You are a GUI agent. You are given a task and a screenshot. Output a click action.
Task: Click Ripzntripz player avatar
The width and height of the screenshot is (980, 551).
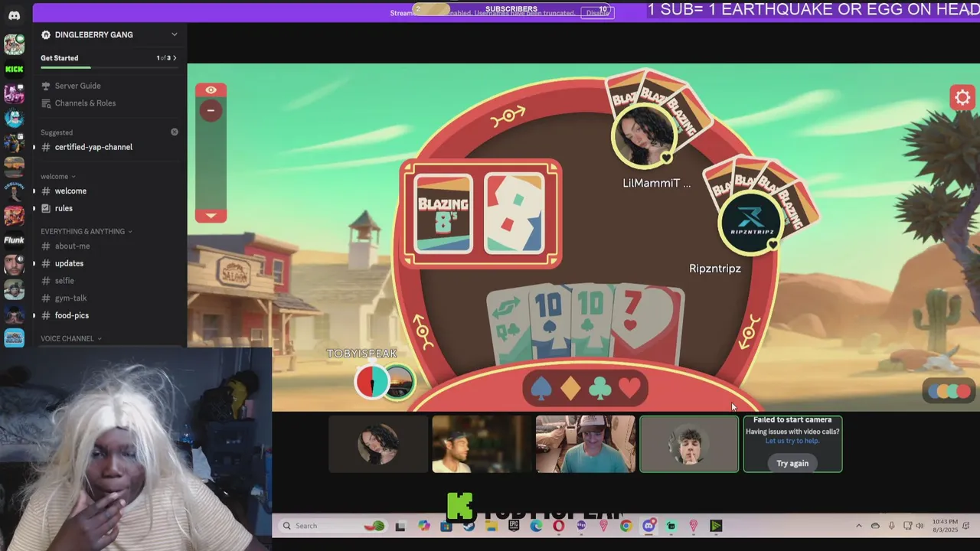[x=750, y=222]
